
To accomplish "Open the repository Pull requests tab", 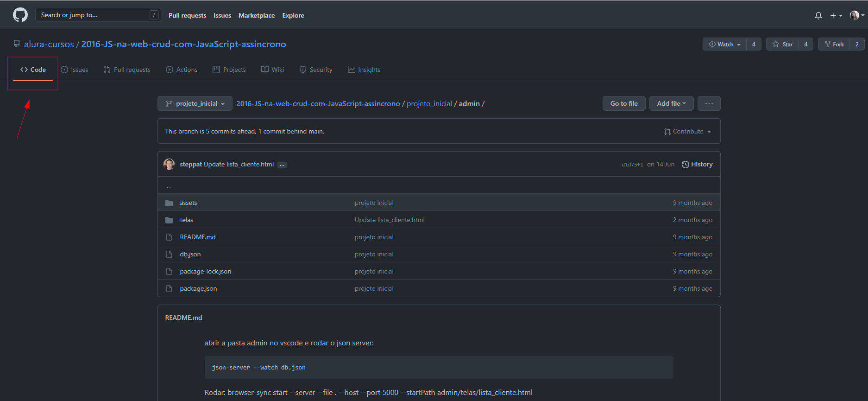I will pyautogui.click(x=127, y=70).
